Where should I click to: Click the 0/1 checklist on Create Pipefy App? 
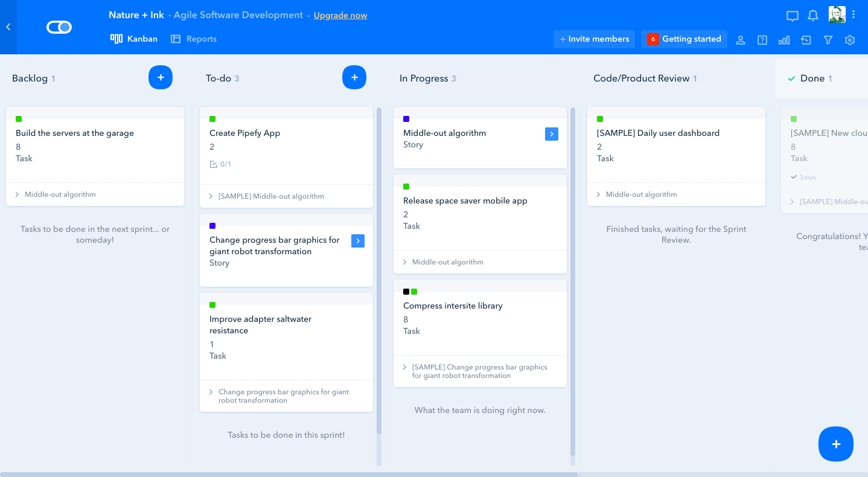point(221,164)
